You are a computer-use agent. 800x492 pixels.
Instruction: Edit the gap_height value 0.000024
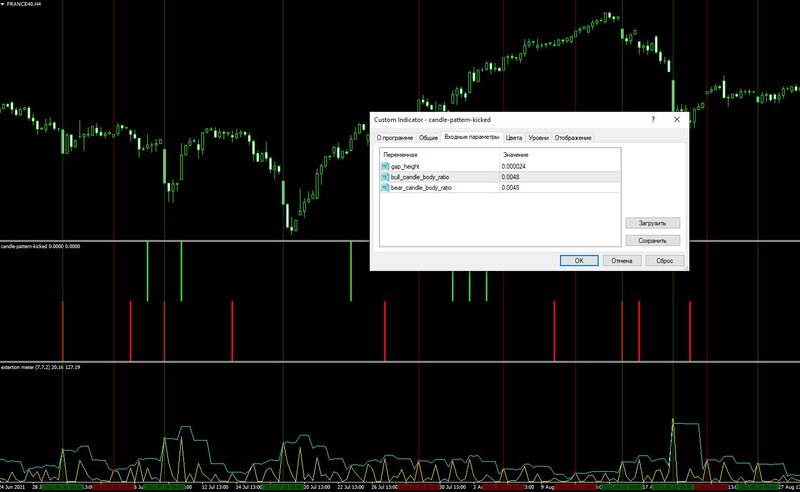[560, 166]
